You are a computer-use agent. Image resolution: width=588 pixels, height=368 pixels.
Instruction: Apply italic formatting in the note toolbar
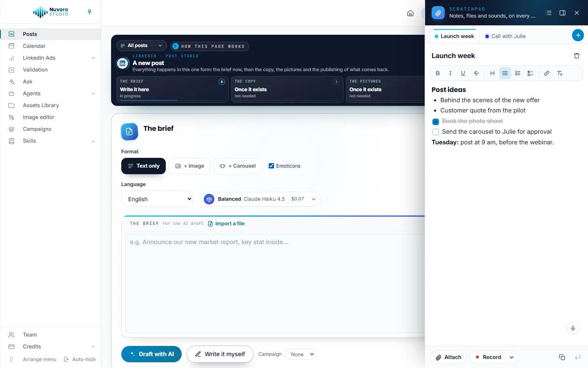pyautogui.click(x=450, y=73)
